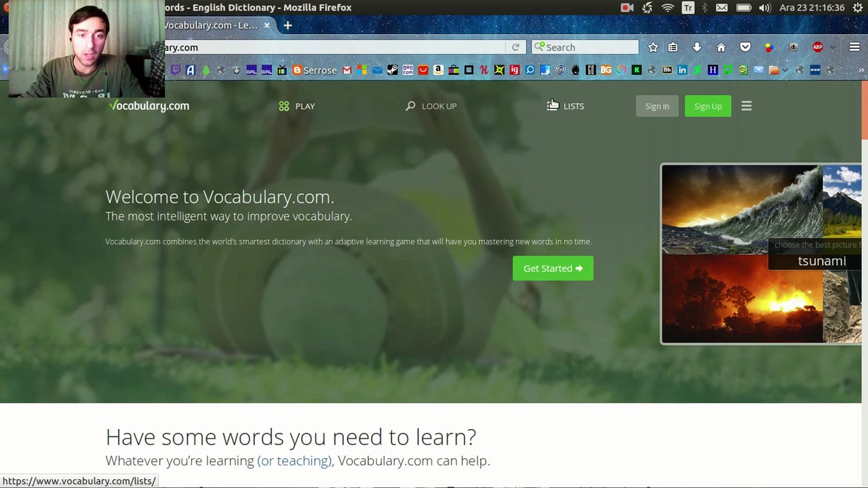Viewport: 868px width, 488px height.
Task: Open the Tr keyboard layout indicator
Action: 688,8
